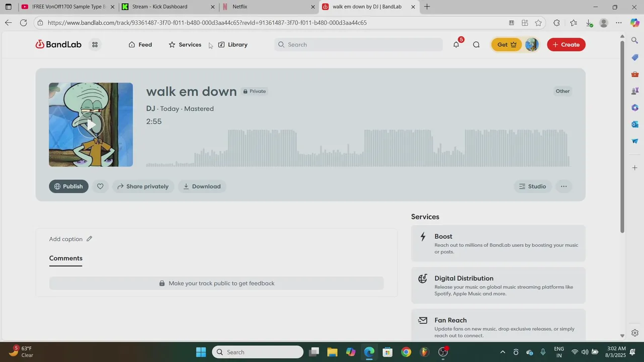Open the three-dot track options menu

coord(563,186)
